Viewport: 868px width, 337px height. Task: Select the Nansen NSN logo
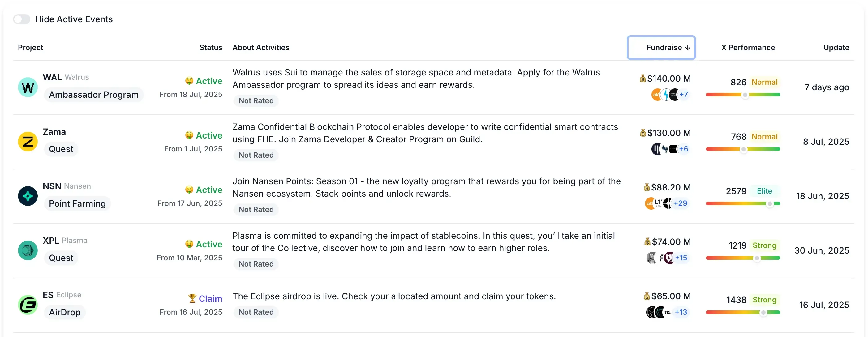click(x=27, y=196)
